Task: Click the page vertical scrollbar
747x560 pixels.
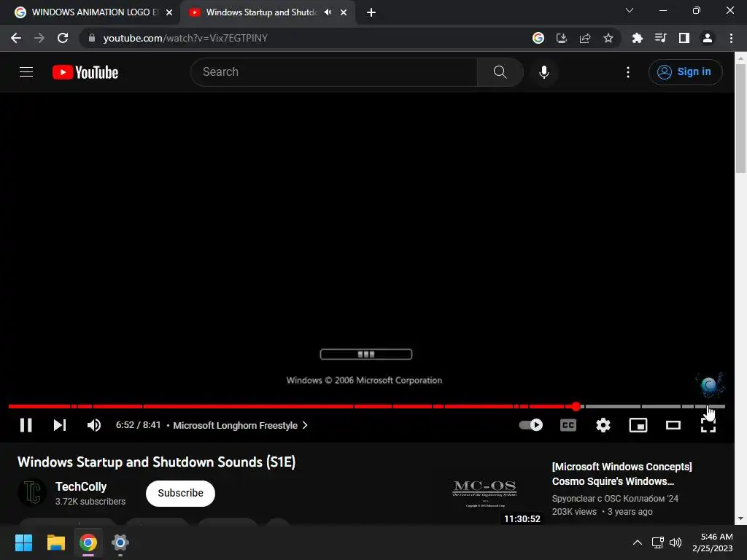Action: click(740, 119)
